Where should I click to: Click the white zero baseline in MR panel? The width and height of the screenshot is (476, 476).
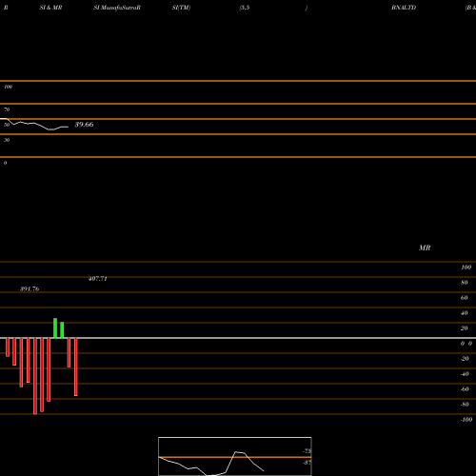[238, 338]
